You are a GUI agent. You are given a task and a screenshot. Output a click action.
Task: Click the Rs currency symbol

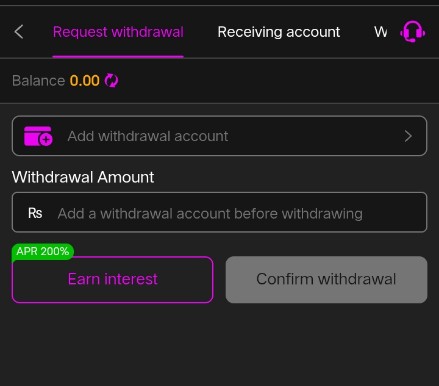(x=35, y=213)
